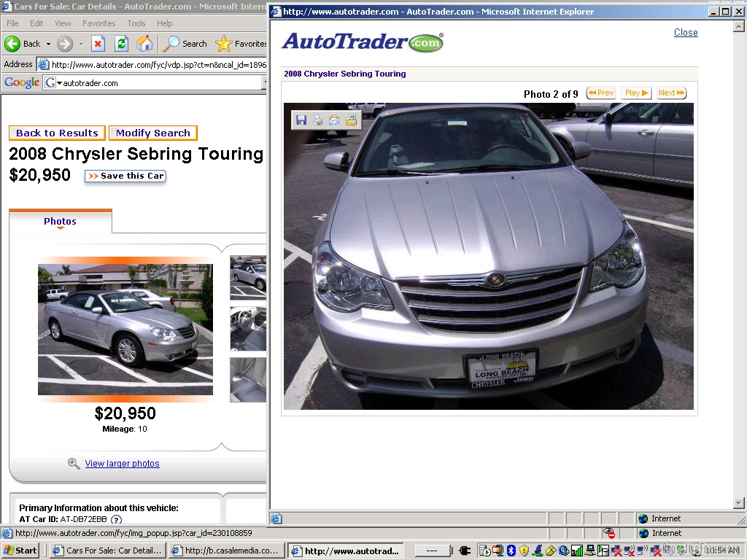The width and height of the screenshot is (747, 560).
Task: Click the print icon on photo toolbar
Action: point(318,120)
